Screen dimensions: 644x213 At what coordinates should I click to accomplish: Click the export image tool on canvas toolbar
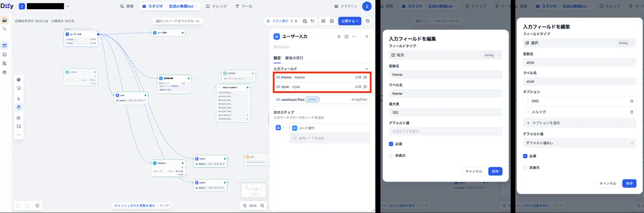[x=19, y=126]
